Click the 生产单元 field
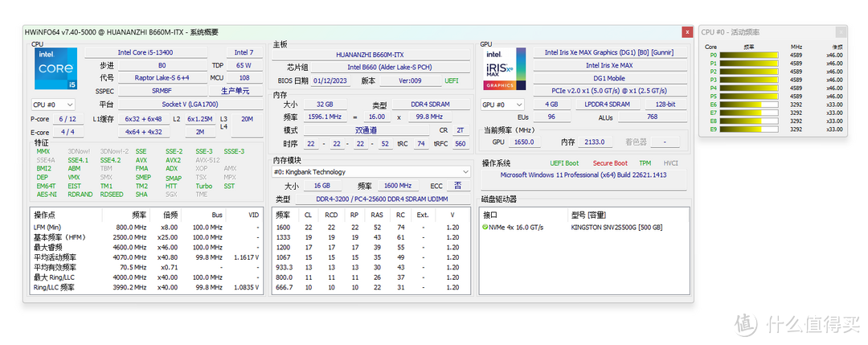This screenshot has width=868, height=345. (235, 91)
